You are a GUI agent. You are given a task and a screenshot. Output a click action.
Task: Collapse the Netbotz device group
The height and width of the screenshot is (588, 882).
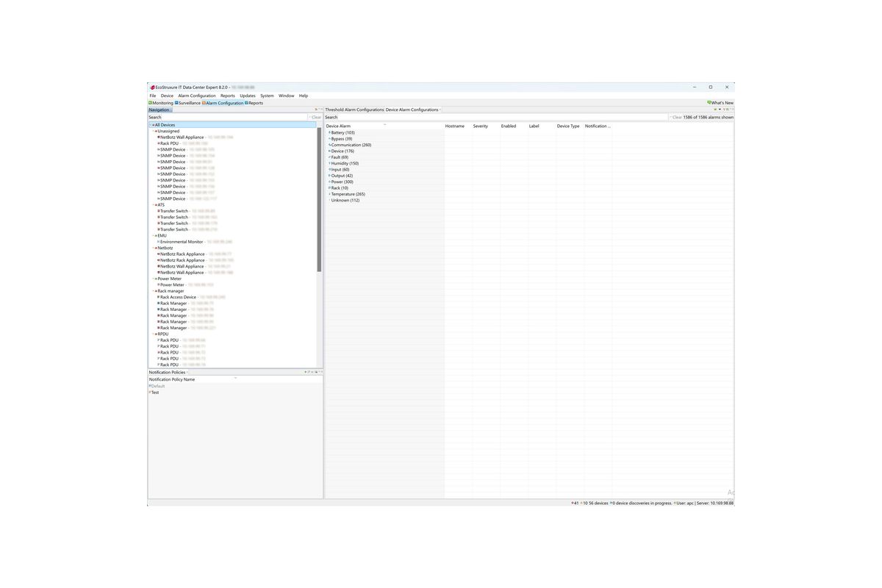pyautogui.click(x=153, y=248)
